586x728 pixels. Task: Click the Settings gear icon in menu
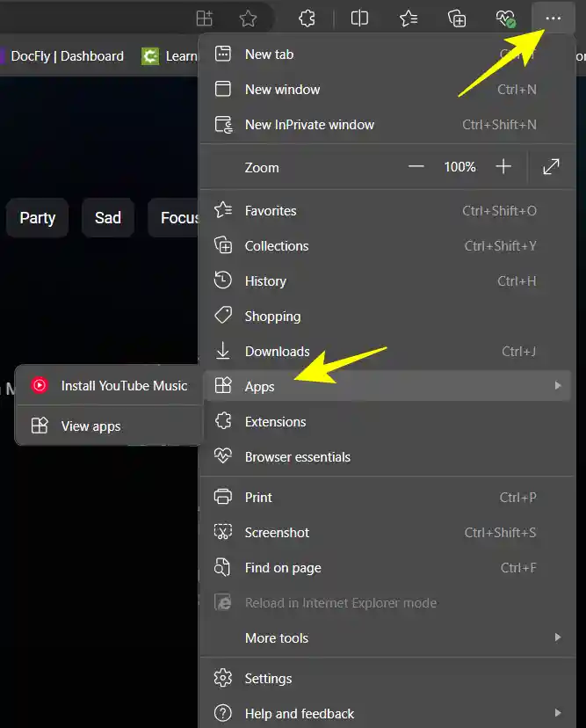pyautogui.click(x=223, y=678)
